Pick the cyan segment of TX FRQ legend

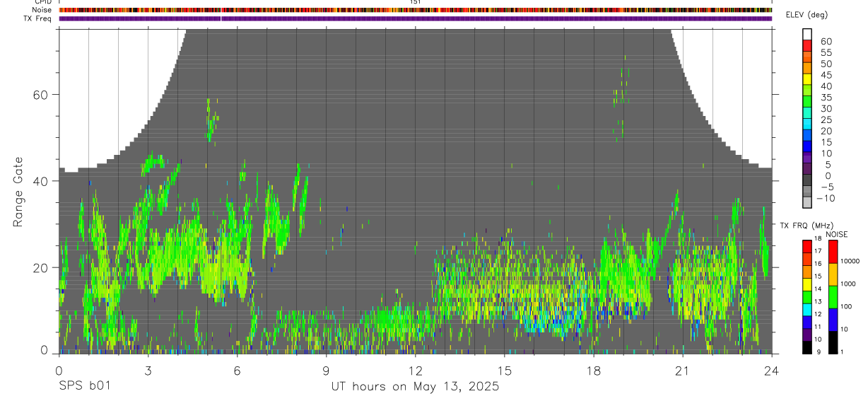(807, 310)
